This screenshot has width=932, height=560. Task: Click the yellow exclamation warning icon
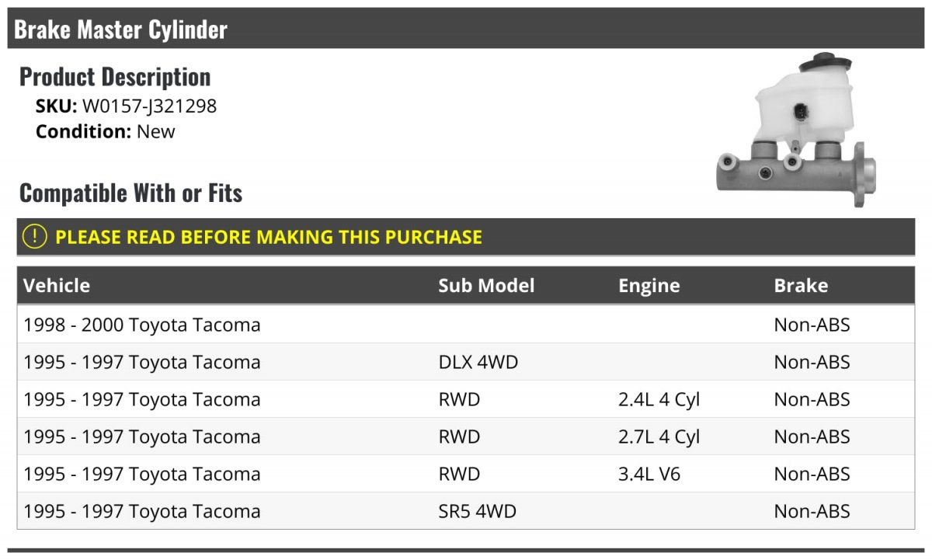(x=35, y=237)
